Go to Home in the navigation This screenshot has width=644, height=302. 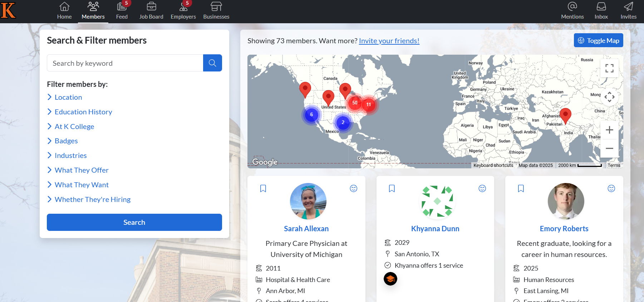tap(64, 11)
